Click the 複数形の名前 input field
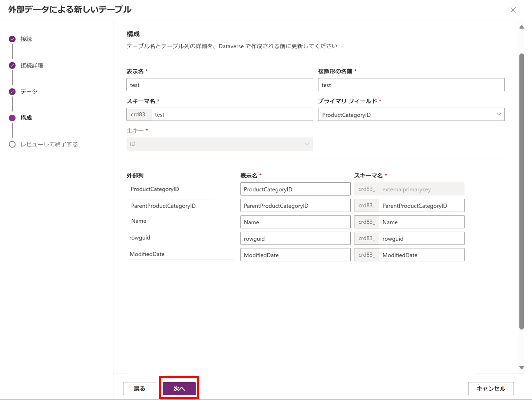 point(411,85)
